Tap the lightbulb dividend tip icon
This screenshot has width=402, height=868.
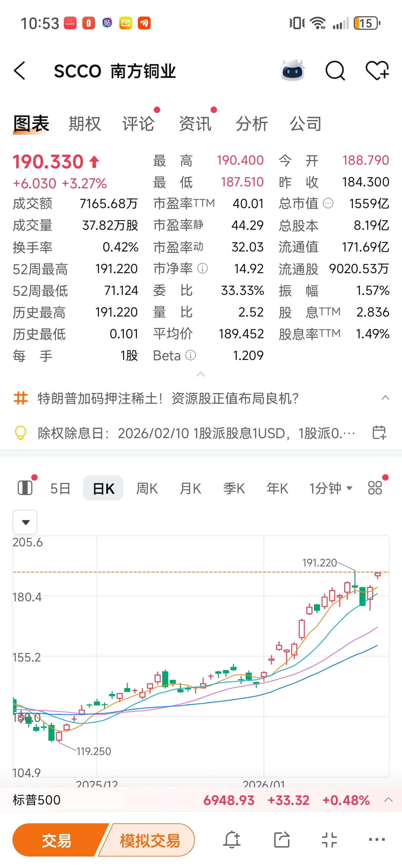pos(20,433)
